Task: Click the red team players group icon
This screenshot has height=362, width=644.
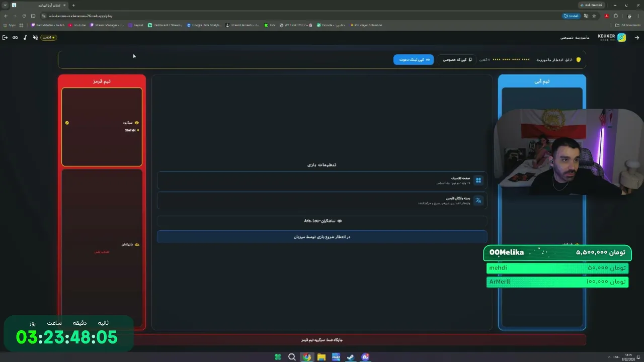Action: 137,244
